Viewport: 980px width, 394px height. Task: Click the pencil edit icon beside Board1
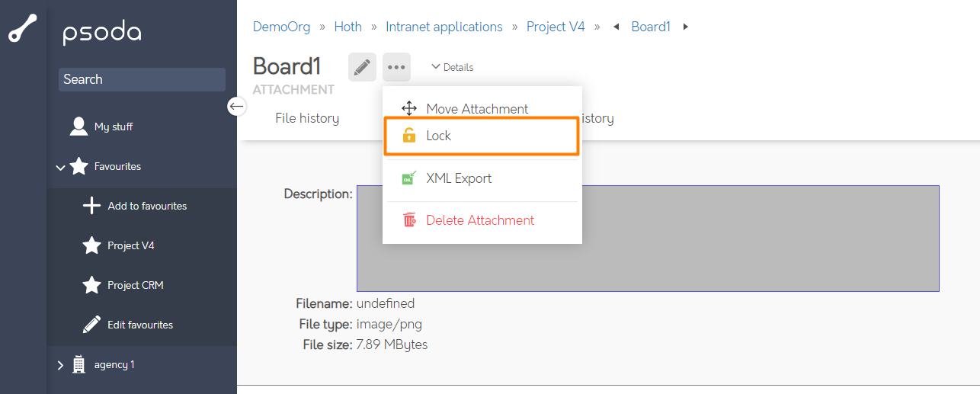[x=362, y=67]
